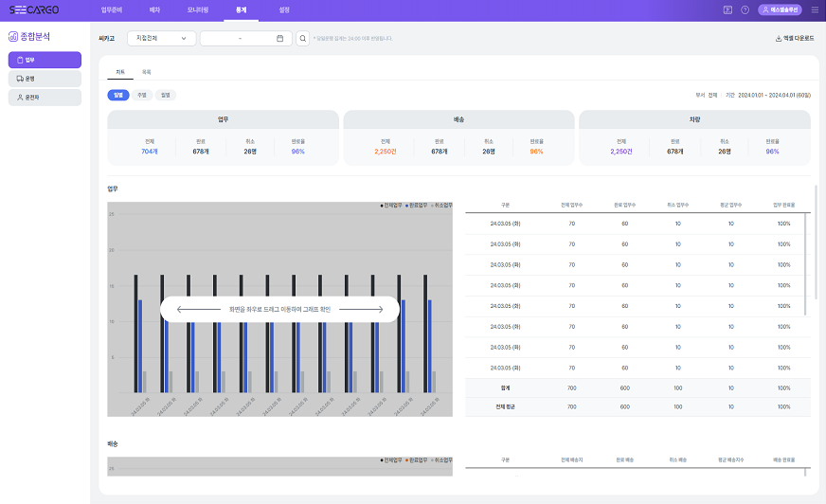Open the user account dropdown pill
This screenshot has width=826, height=504.
pyautogui.click(x=780, y=9)
